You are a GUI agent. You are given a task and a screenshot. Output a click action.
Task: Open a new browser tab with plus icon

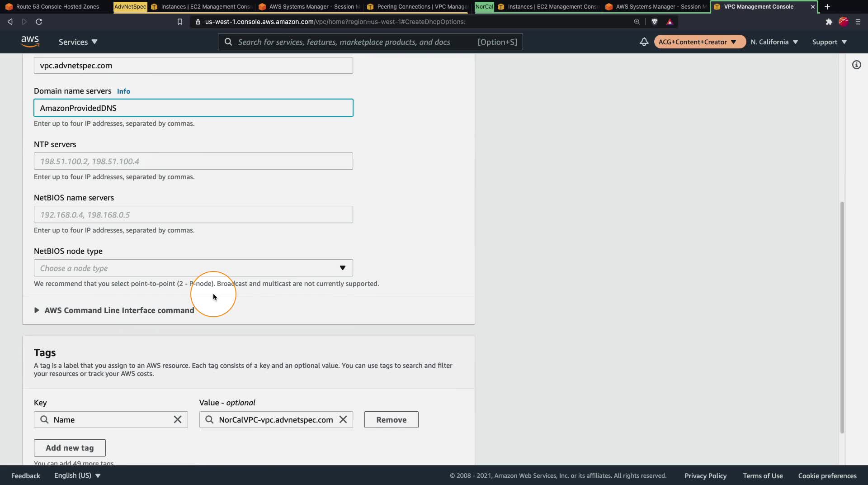click(827, 7)
